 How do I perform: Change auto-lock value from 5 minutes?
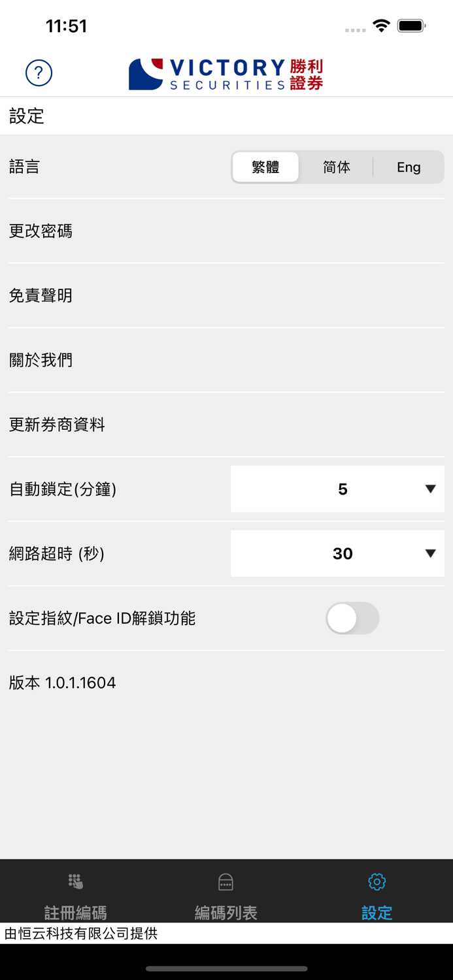[337, 489]
